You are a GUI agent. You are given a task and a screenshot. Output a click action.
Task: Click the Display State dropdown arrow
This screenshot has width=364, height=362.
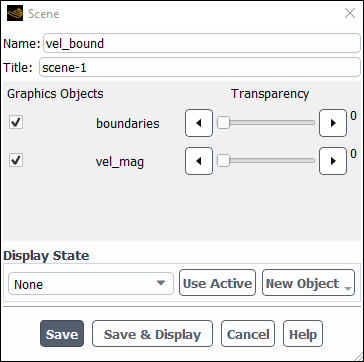tap(161, 283)
